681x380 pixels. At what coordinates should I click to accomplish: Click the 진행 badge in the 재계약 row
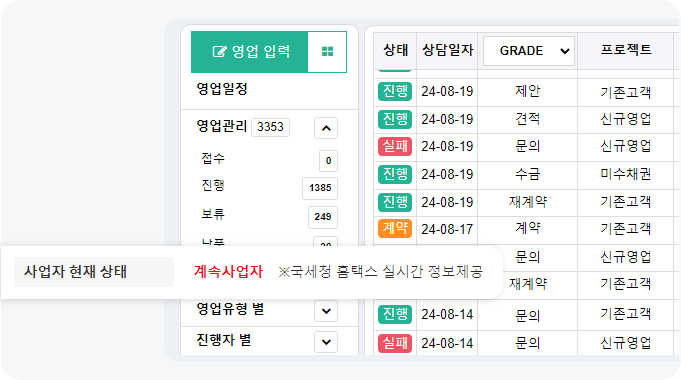395,202
